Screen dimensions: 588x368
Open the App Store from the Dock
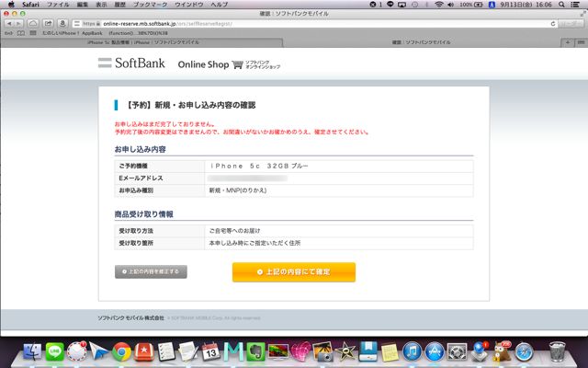(x=435, y=351)
